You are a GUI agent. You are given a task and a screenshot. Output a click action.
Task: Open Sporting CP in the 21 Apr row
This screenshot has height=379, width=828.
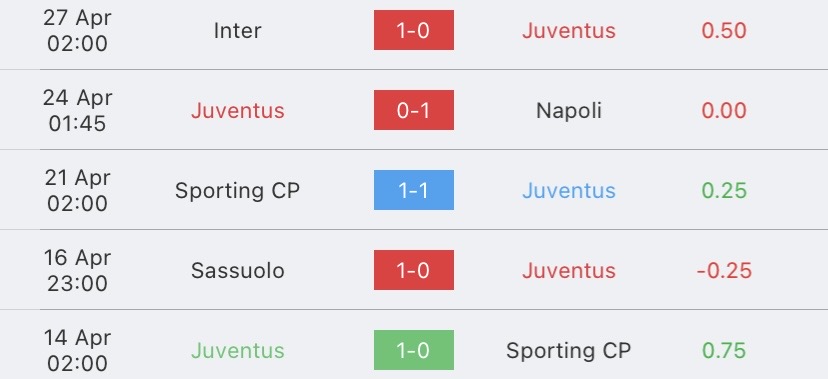click(x=238, y=191)
